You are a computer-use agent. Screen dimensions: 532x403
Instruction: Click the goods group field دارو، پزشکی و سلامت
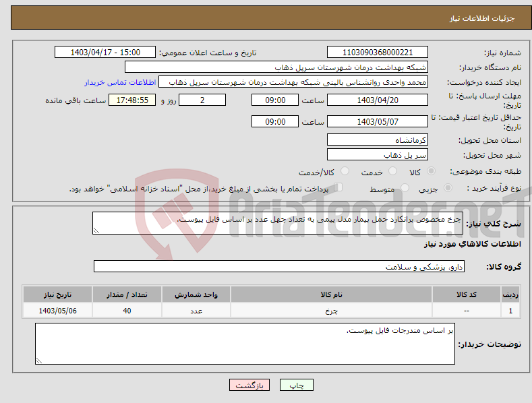279,267
